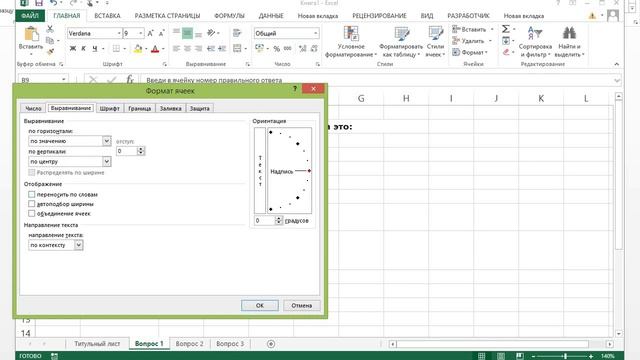Open the Verdana font name dropdown

(x=119, y=33)
